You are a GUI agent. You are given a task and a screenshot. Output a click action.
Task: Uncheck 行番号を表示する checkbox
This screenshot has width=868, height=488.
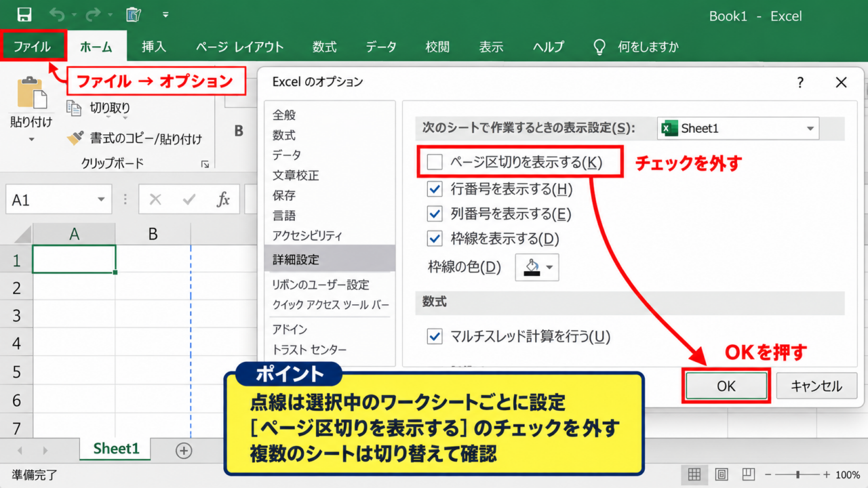(x=435, y=189)
